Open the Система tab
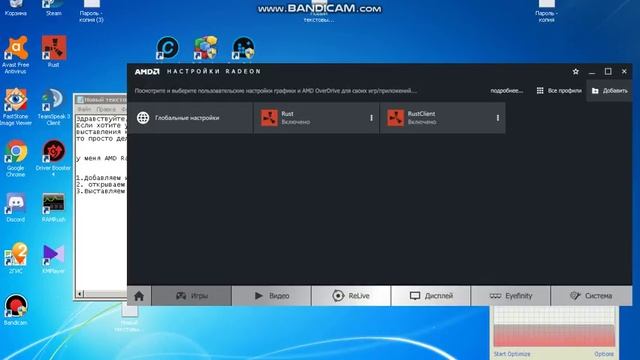 (591, 296)
